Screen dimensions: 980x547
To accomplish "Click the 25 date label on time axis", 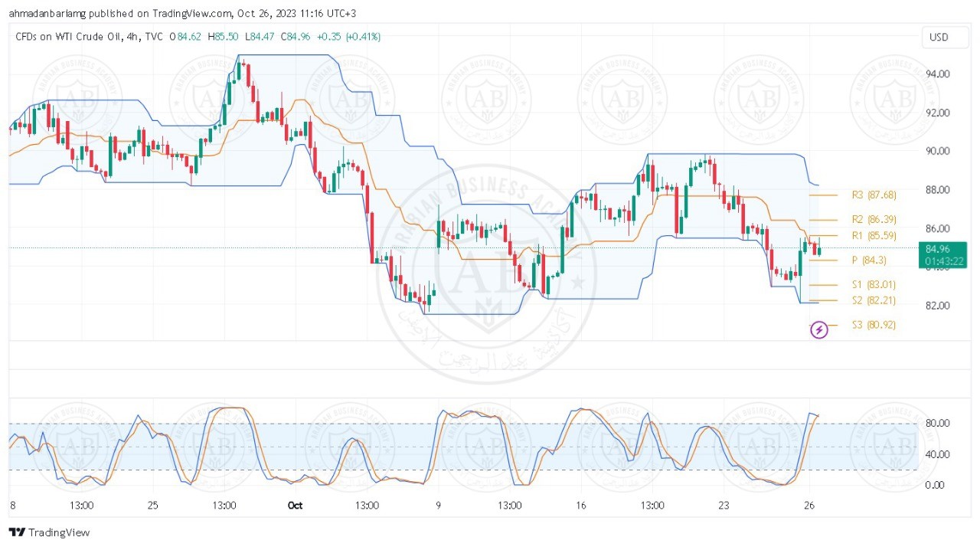I will click(x=152, y=506).
